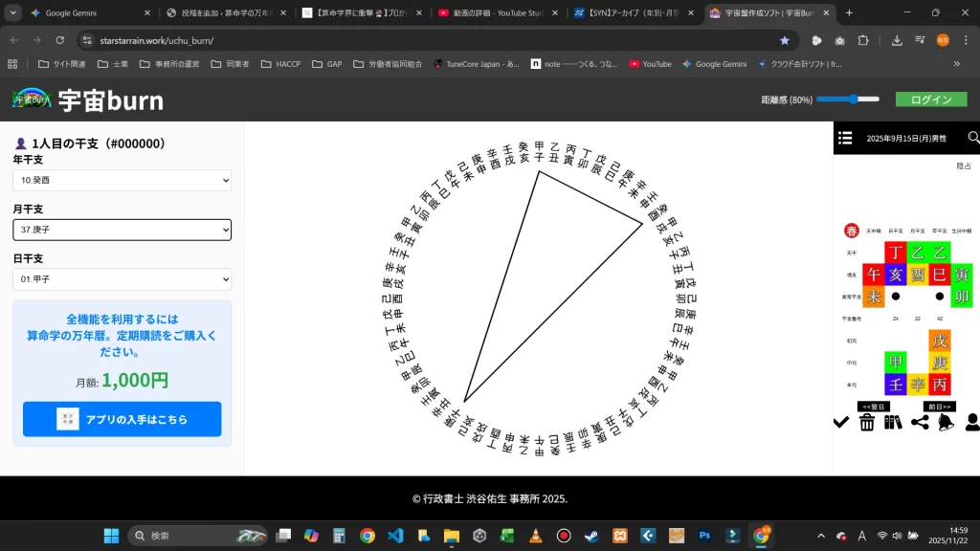This screenshot has width=980, height=551.
Task: Click the bell notification icon
Action: point(946,422)
